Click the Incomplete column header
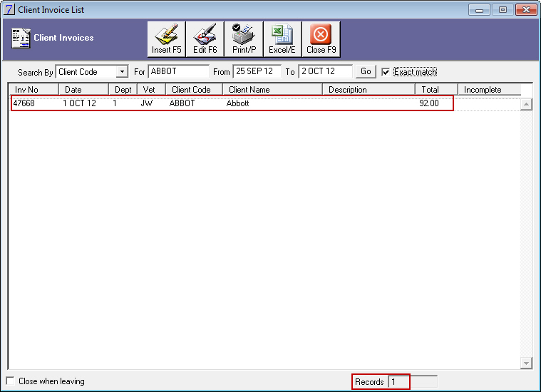The width and height of the screenshot is (541, 392). [x=489, y=90]
